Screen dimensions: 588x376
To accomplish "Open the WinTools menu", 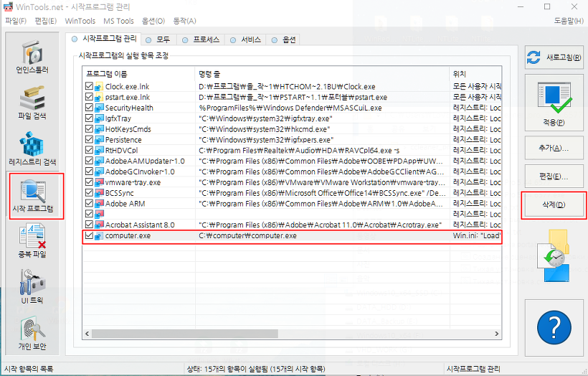I will pos(80,21).
